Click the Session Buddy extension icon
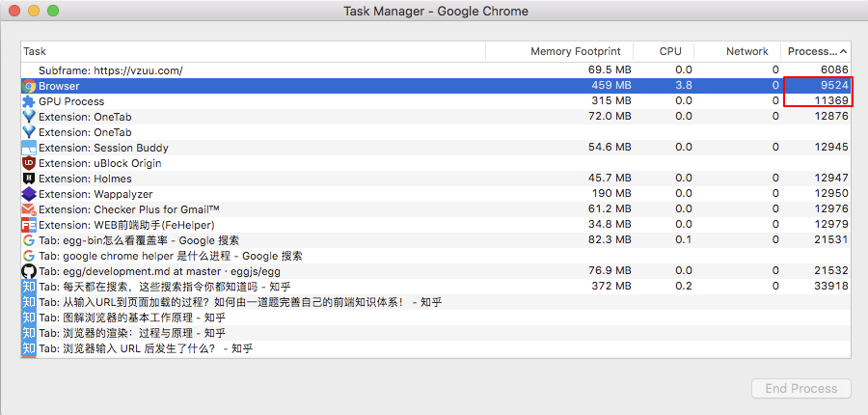 pyautogui.click(x=29, y=148)
